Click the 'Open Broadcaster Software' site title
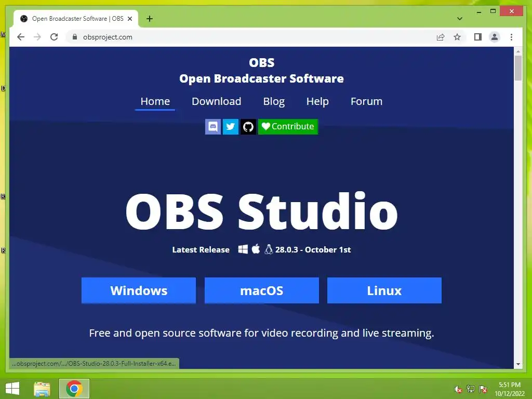532x399 pixels. 262,79
